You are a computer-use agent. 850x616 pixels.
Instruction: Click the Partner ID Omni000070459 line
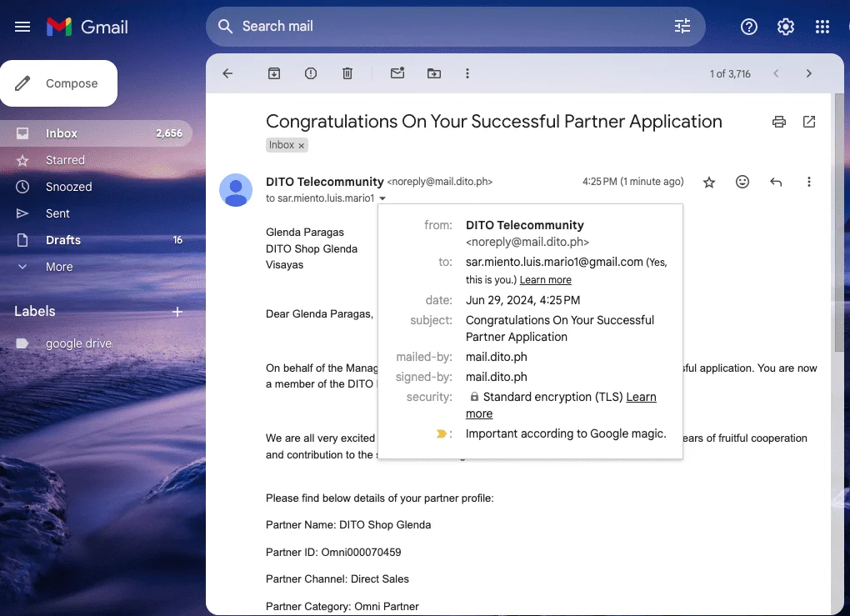[333, 552]
